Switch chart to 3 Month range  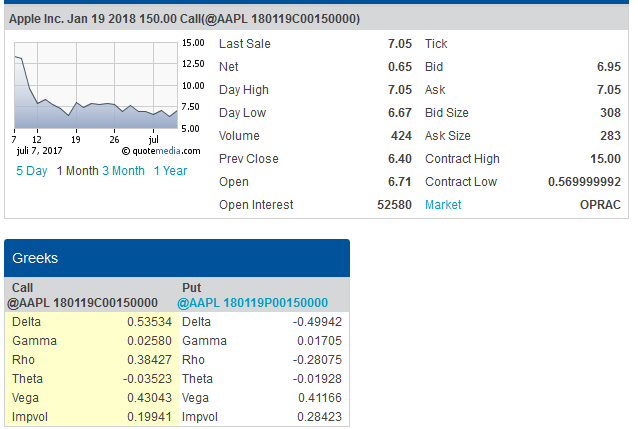click(x=123, y=171)
